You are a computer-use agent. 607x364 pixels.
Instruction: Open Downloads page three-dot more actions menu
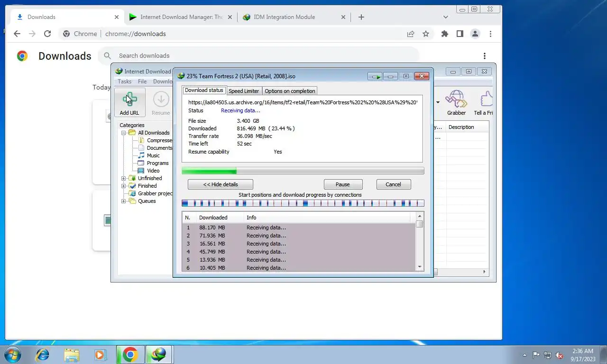(484, 56)
